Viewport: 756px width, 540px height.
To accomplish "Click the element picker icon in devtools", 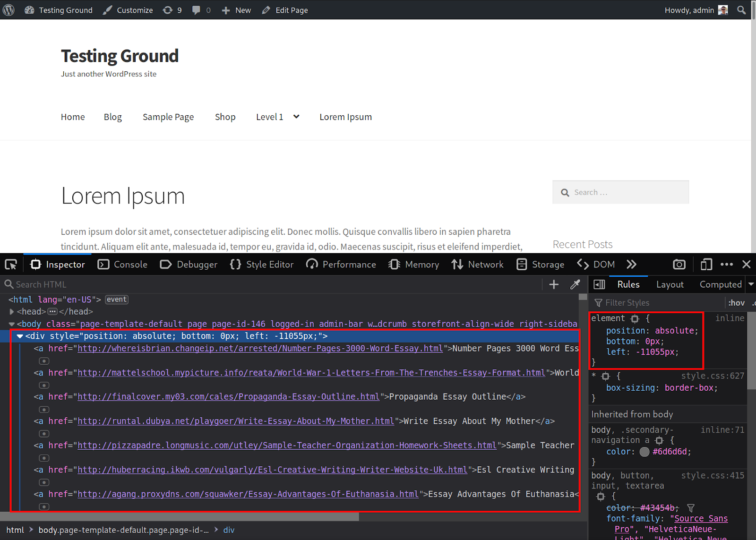I will point(11,265).
